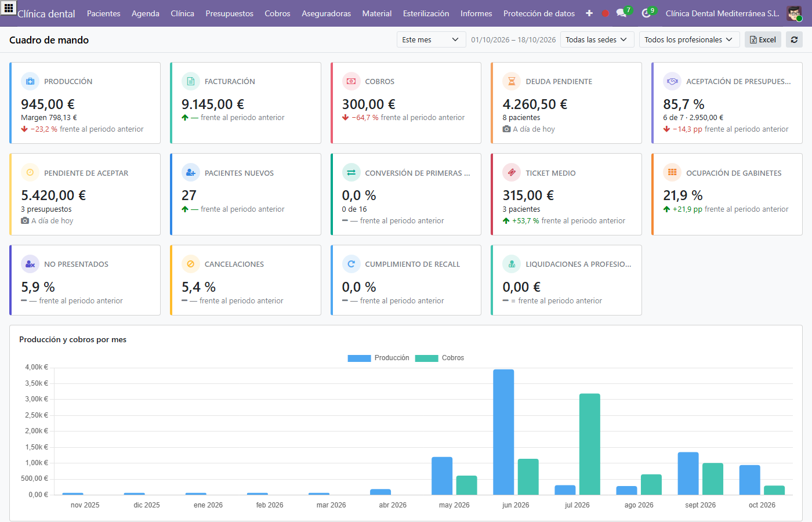Open the chat messages icon with badge 7
812x522 pixels.
coord(622,13)
